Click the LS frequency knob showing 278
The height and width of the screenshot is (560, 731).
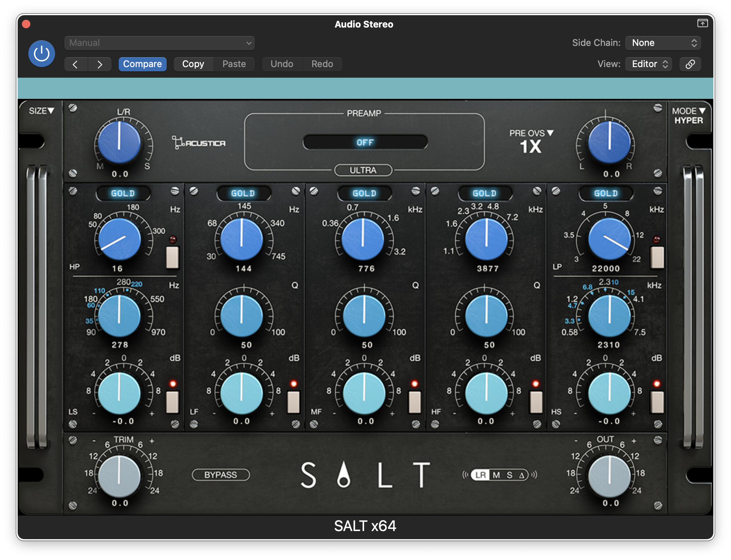[119, 315]
